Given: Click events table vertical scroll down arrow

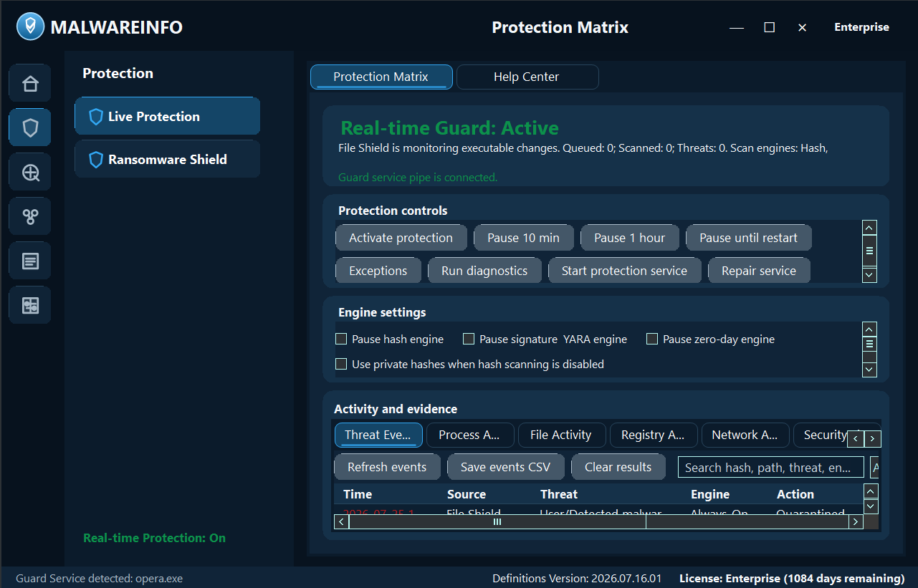Looking at the screenshot, I should [x=871, y=506].
